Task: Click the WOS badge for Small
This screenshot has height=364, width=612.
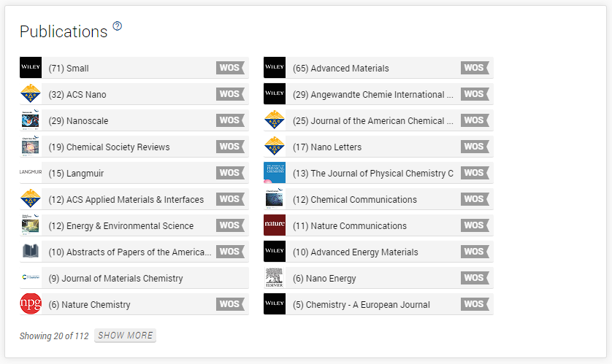Action: pyautogui.click(x=230, y=68)
